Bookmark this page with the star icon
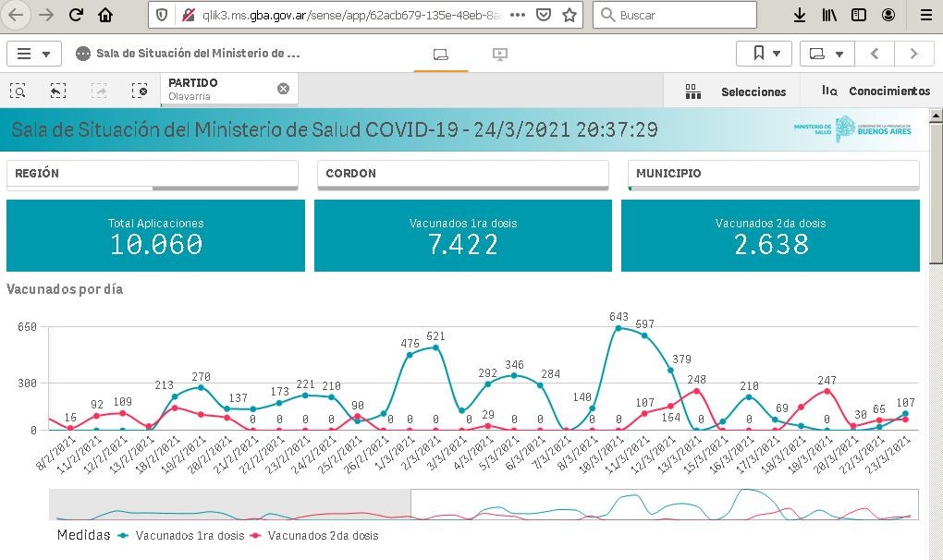The height and width of the screenshot is (560, 943). point(569,15)
